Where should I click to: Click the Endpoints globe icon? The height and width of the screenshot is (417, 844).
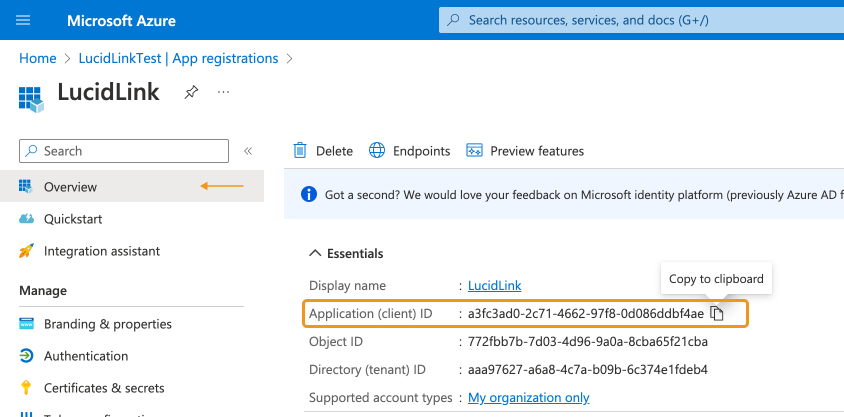click(x=377, y=151)
